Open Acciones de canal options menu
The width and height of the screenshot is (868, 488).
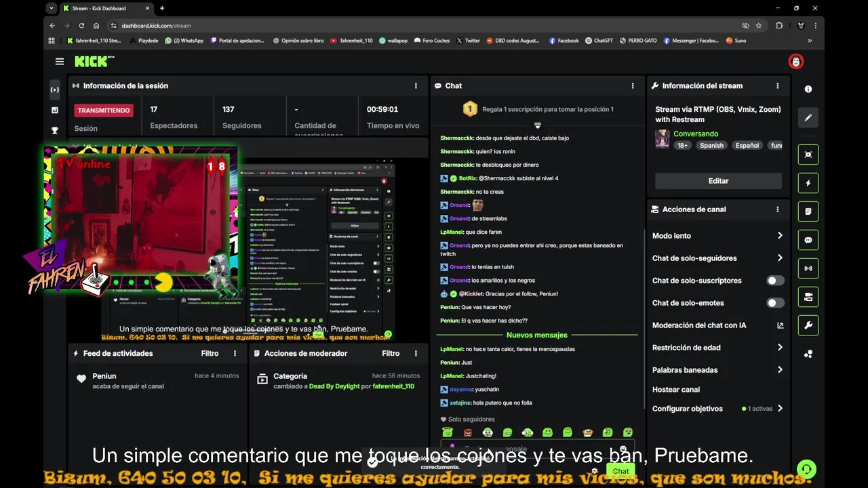778,209
